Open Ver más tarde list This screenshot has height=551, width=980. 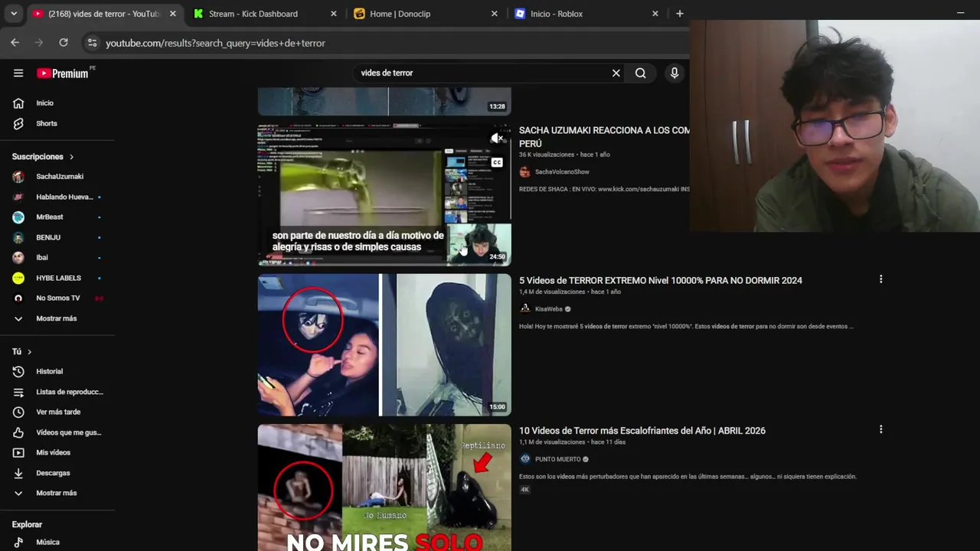click(x=57, y=412)
